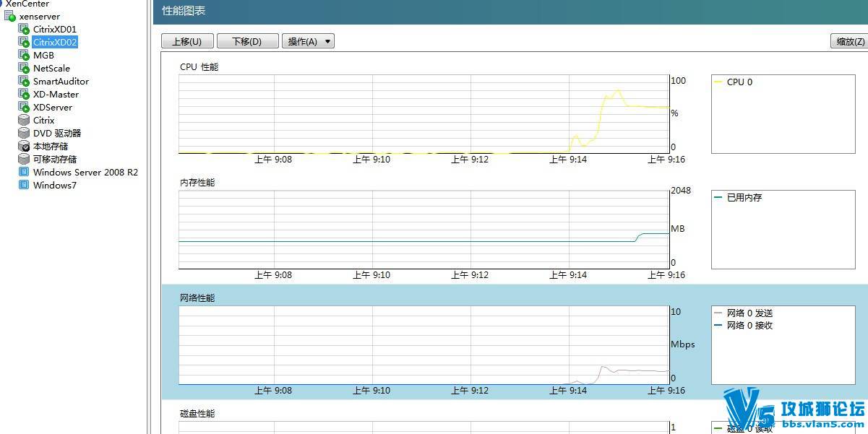The height and width of the screenshot is (434, 868).
Task: Click the Citrix storage repository icon
Action: [x=24, y=121]
